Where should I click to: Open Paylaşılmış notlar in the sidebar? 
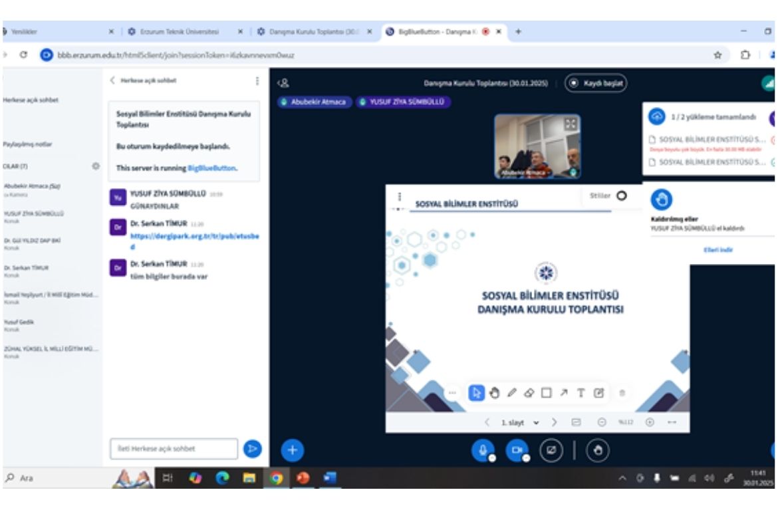[x=28, y=144]
